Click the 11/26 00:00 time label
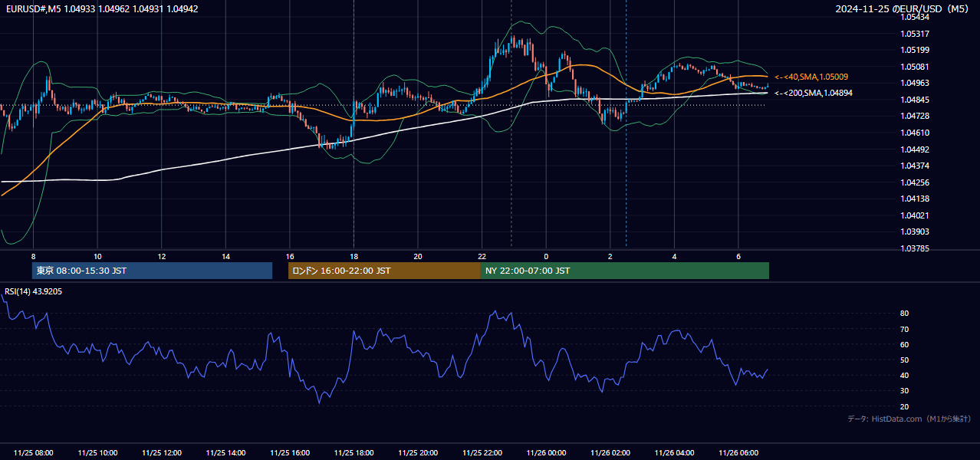The height and width of the screenshot is (460, 980). (546, 453)
